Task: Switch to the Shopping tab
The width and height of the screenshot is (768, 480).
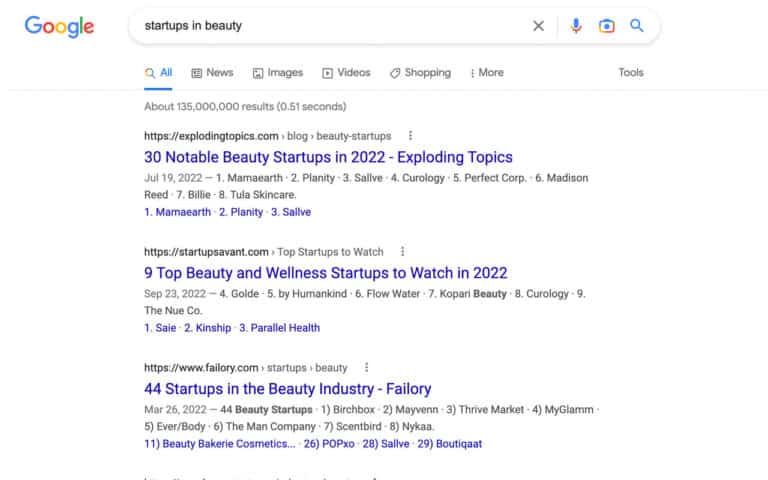Action: (x=420, y=73)
